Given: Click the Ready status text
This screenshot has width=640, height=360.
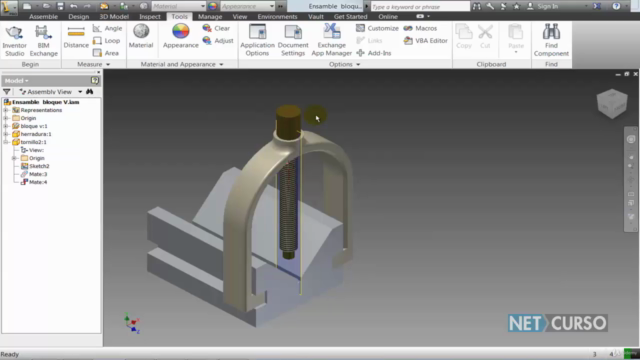Looking at the screenshot, I should point(10,354).
